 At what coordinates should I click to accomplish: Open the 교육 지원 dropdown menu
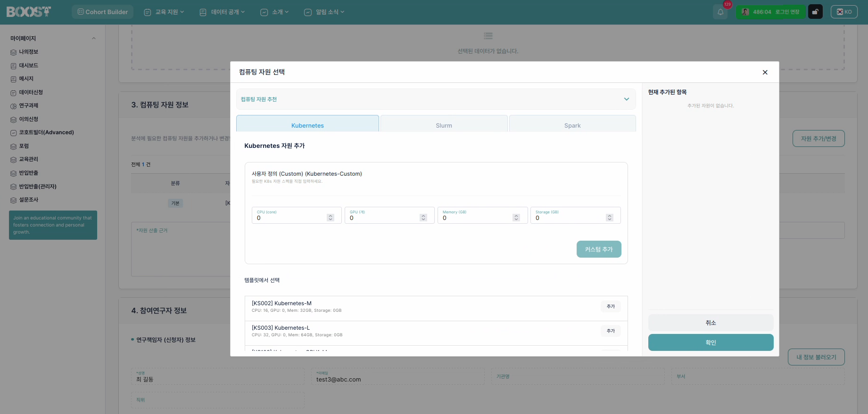click(x=164, y=12)
